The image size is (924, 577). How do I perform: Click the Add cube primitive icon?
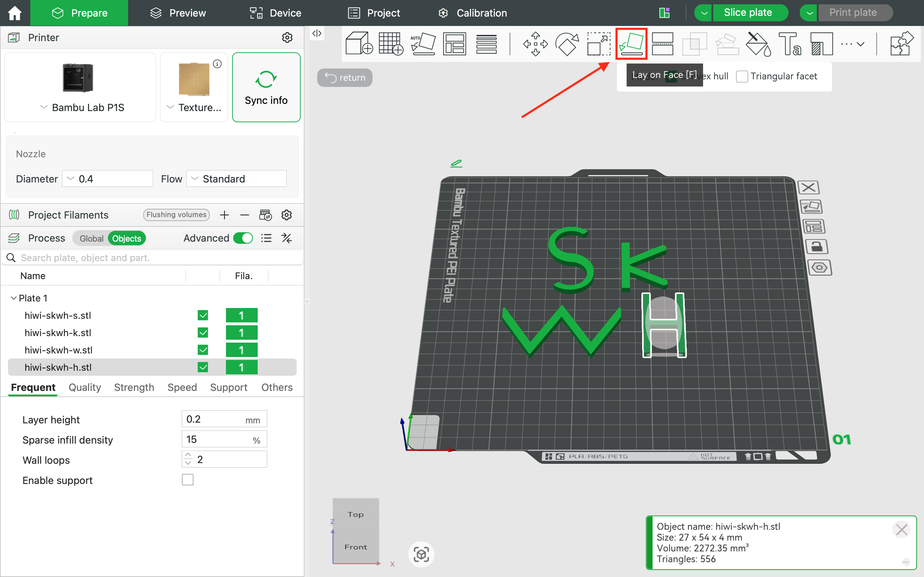point(358,44)
